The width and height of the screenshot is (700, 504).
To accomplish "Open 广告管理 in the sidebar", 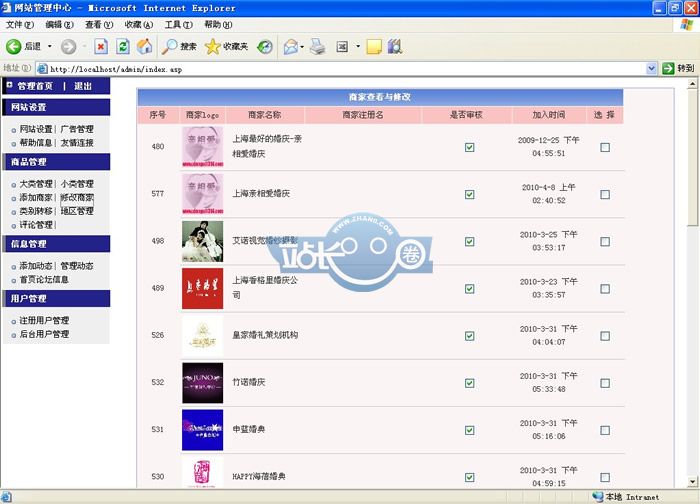I will [77, 129].
